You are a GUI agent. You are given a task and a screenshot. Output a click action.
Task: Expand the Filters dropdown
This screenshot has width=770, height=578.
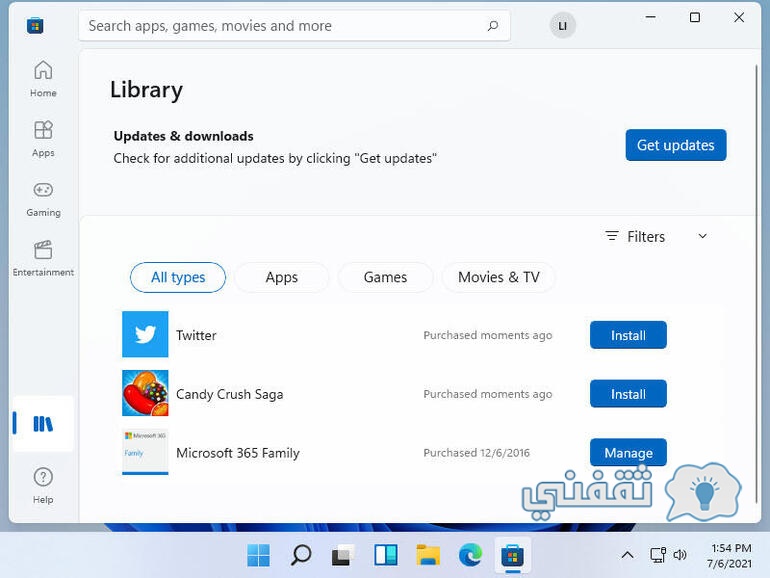click(656, 237)
